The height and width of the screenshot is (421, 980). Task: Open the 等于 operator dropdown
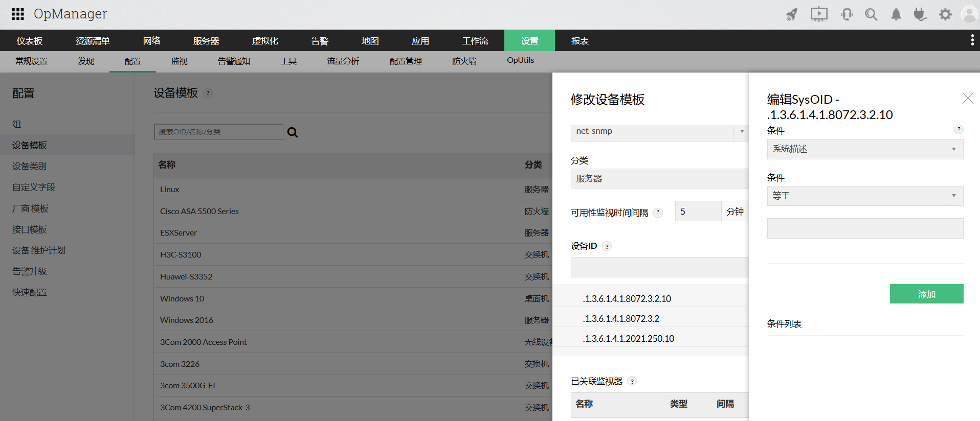865,196
